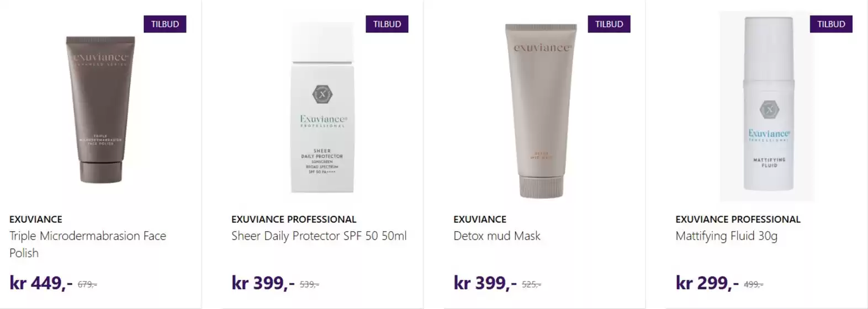868x309 pixels.
Task: Open Triple Microdermabrasion Face Polish product image
Action: [x=100, y=109]
